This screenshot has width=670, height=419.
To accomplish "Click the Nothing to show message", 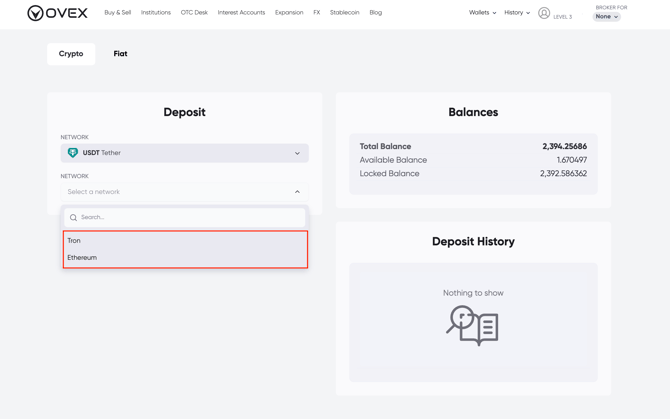I will pyautogui.click(x=473, y=293).
